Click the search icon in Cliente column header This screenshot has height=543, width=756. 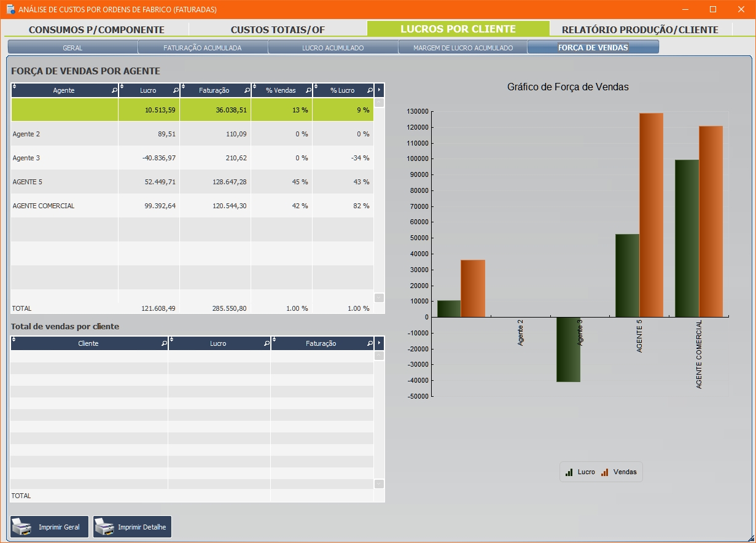click(x=164, y=343)
